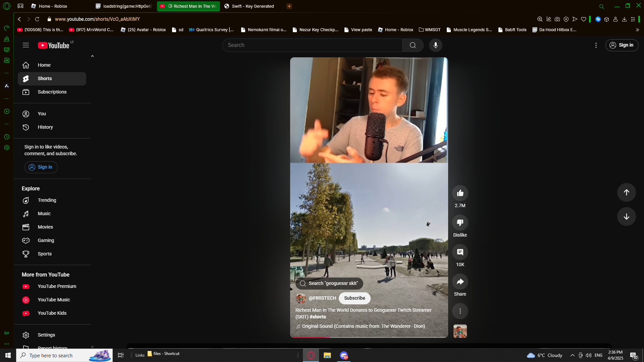Subscribe to @FR0STECH
This screenshot has width=644, height=362.
pyautogui.click(x=355, y=298)
